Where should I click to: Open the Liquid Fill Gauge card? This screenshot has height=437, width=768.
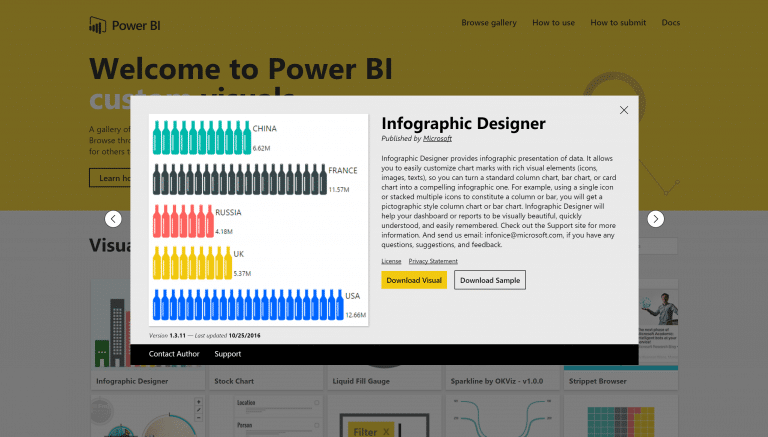[x=384, y=381]
